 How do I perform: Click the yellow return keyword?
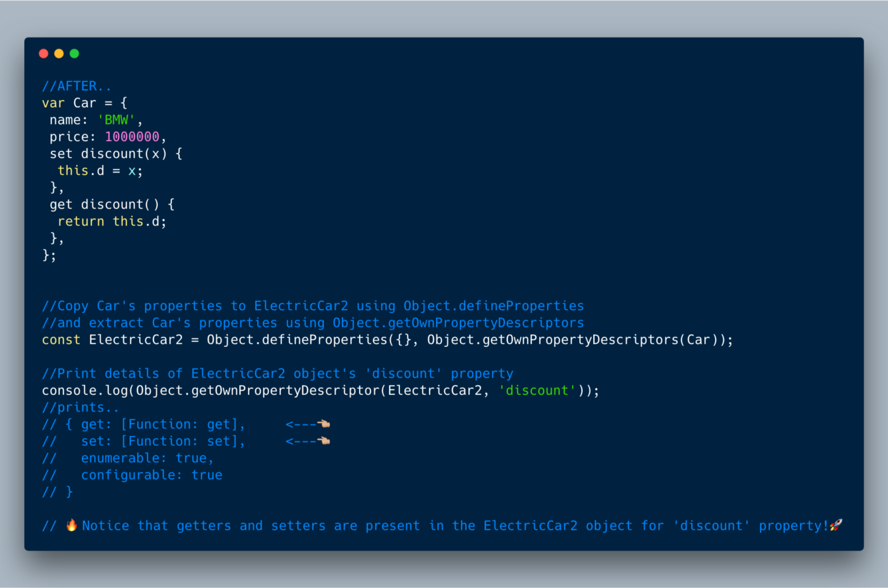pyautogui.click(x=81, y=221)
